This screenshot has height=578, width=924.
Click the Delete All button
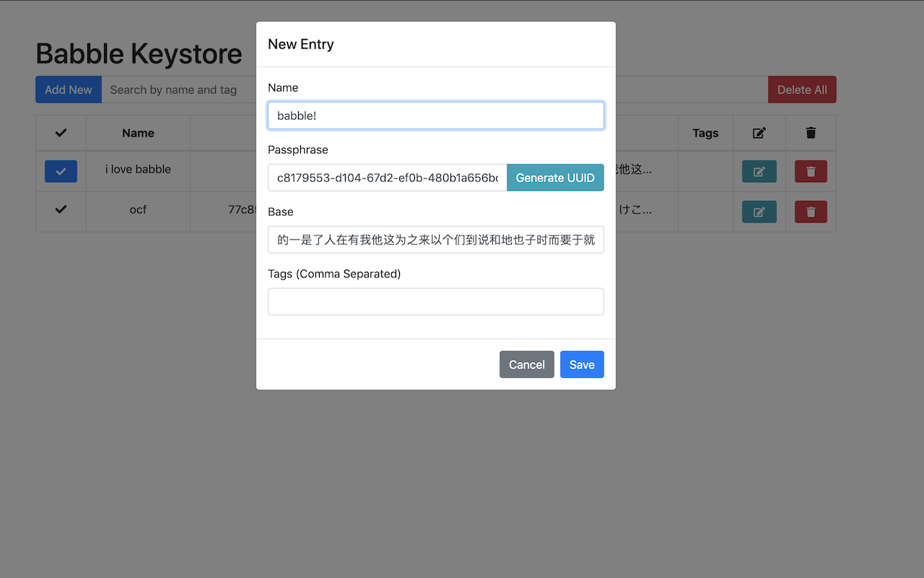click(x=801, y=90)
